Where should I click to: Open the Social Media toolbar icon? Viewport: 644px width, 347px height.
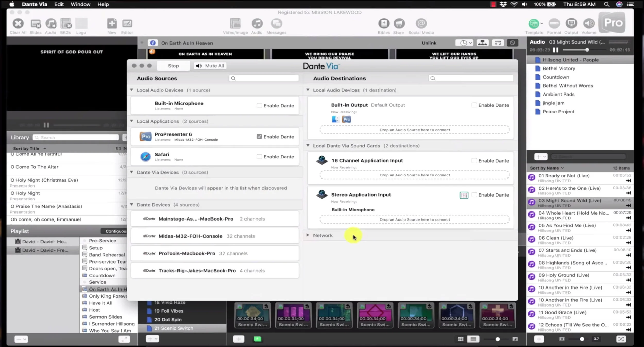pyautogui.click(x=421, y=24)
